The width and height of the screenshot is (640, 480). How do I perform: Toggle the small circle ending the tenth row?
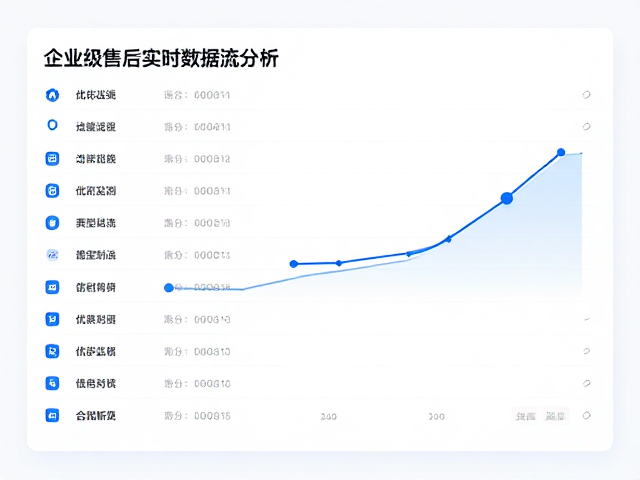click(587, 383)
